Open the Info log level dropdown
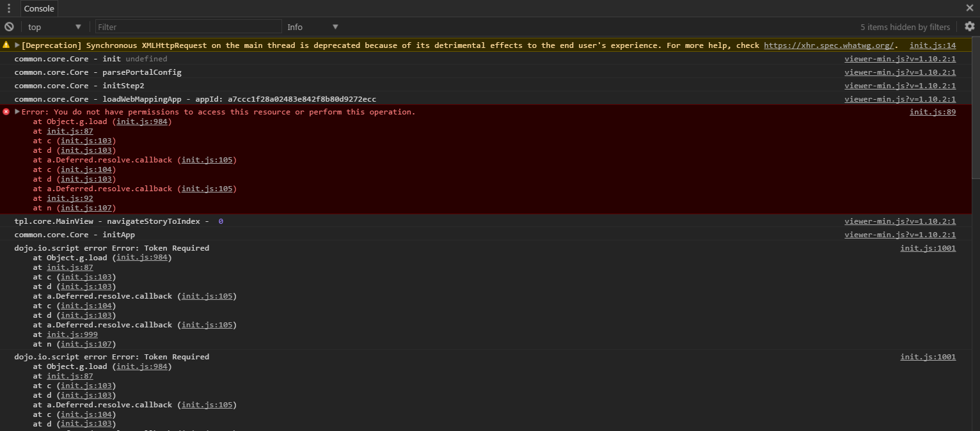 [313, 27]
